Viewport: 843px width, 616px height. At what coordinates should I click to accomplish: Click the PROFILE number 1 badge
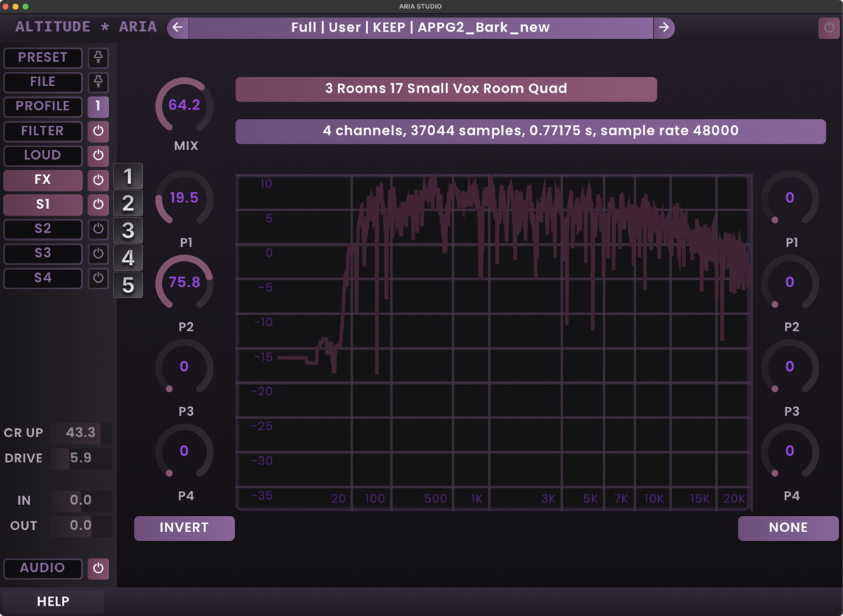coord(98,107)
